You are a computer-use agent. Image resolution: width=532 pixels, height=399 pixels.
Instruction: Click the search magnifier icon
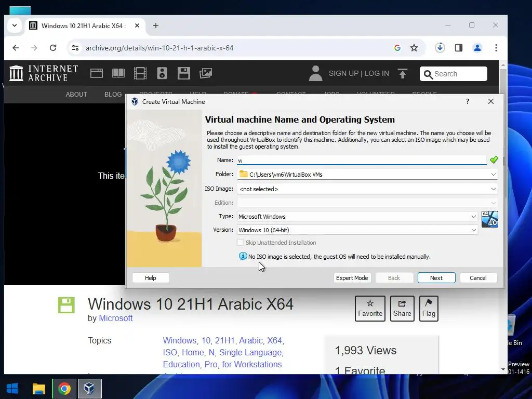[428, 74]
